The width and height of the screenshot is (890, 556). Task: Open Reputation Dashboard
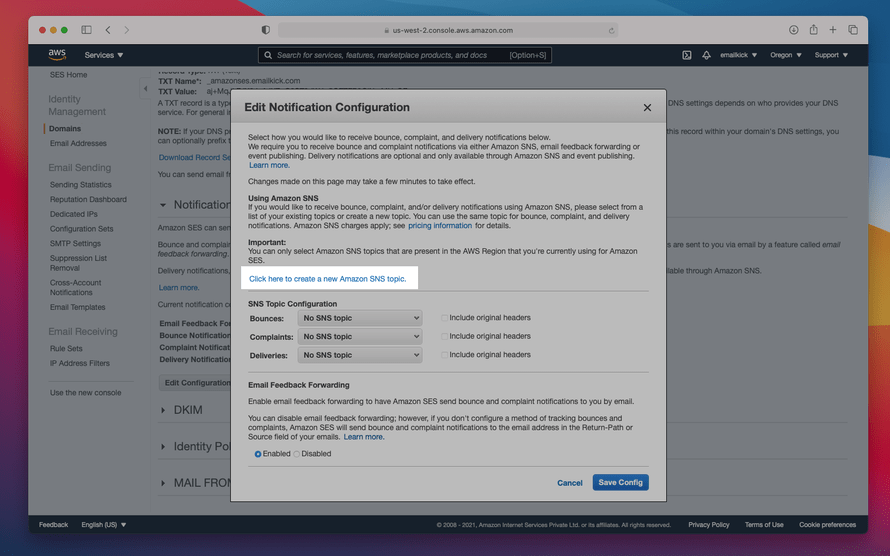click(x=88, y=200)
